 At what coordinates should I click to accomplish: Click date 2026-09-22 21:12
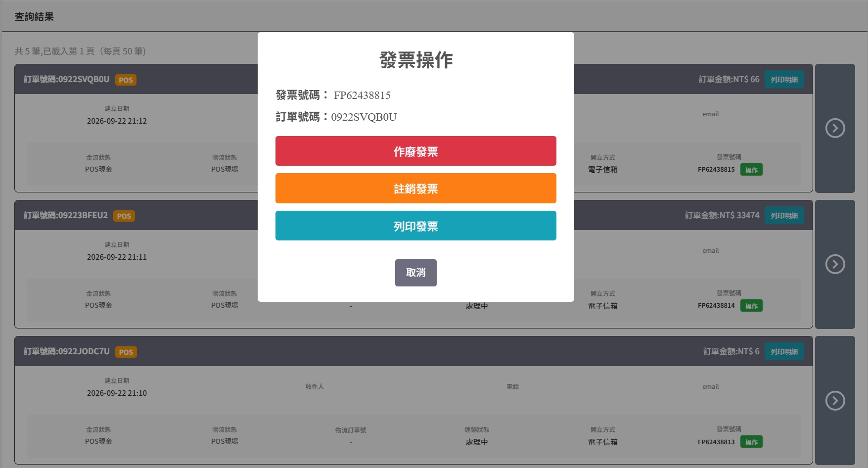[x=117, y=121]
